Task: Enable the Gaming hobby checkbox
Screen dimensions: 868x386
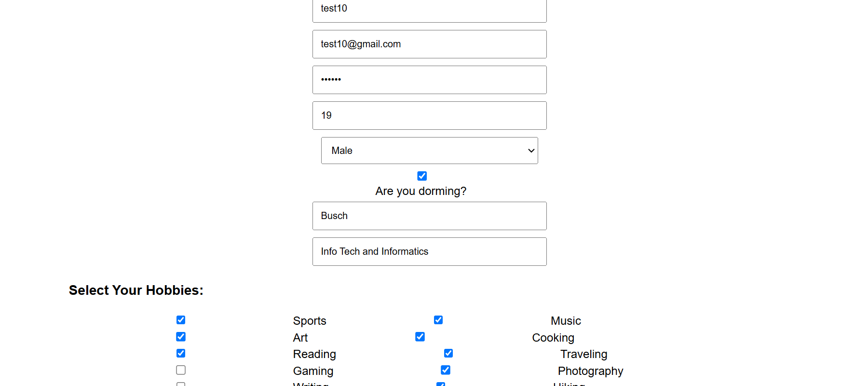Action: (181, 370)
